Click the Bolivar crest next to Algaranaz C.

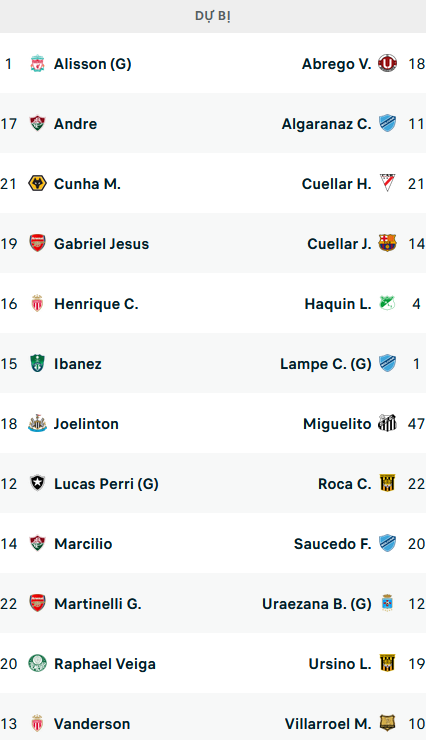tap(387, 123)
